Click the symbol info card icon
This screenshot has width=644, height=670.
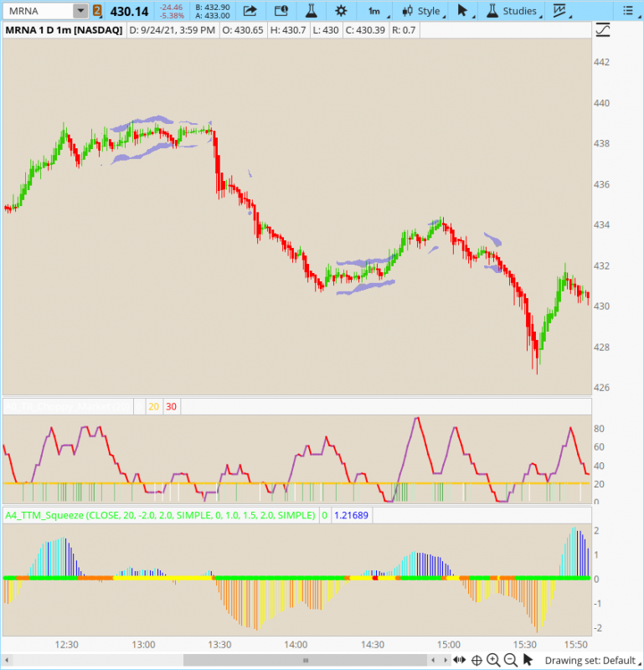pos(281,11)
